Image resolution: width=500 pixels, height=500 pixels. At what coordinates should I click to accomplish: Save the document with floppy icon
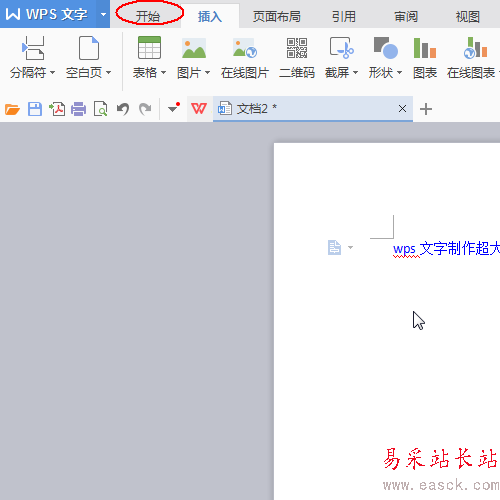click(x=35, y=109)
